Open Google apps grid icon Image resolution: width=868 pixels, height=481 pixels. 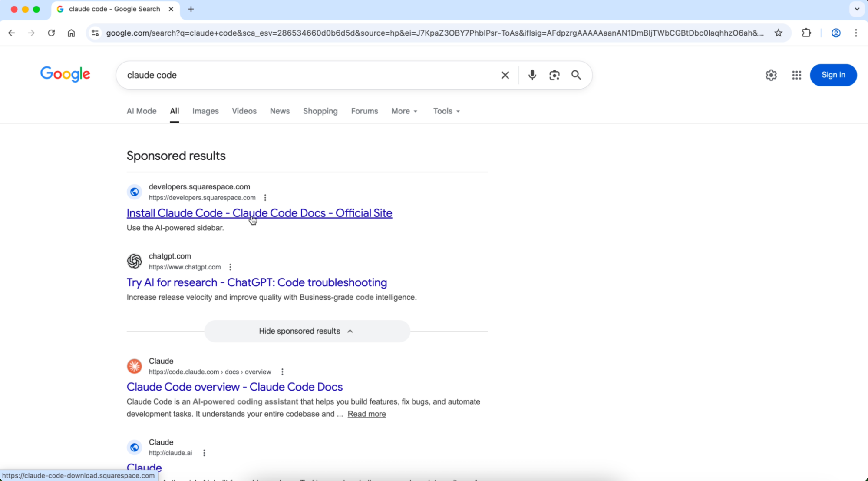coord(796,75)
